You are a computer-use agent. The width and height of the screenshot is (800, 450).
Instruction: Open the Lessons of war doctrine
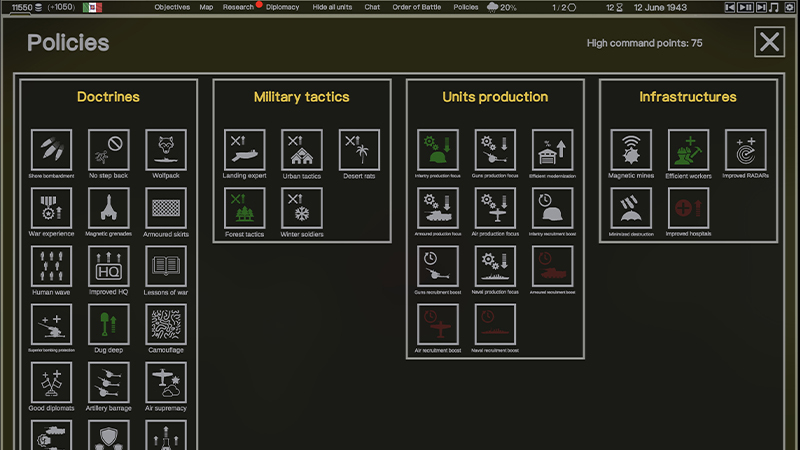(166, 266)
